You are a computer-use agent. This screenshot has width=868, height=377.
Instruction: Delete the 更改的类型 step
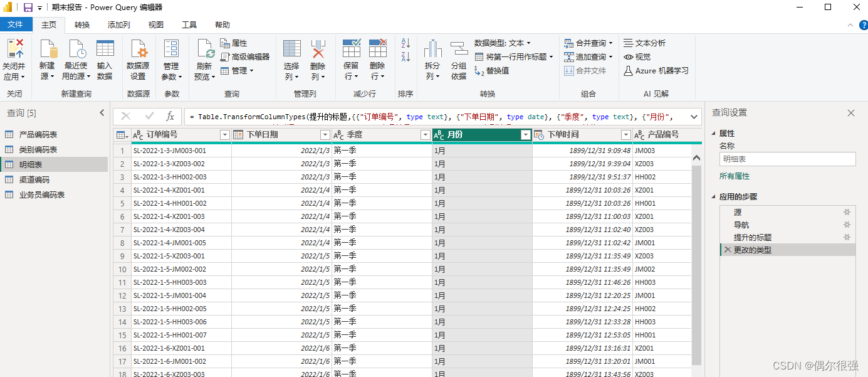pos(727,250)
